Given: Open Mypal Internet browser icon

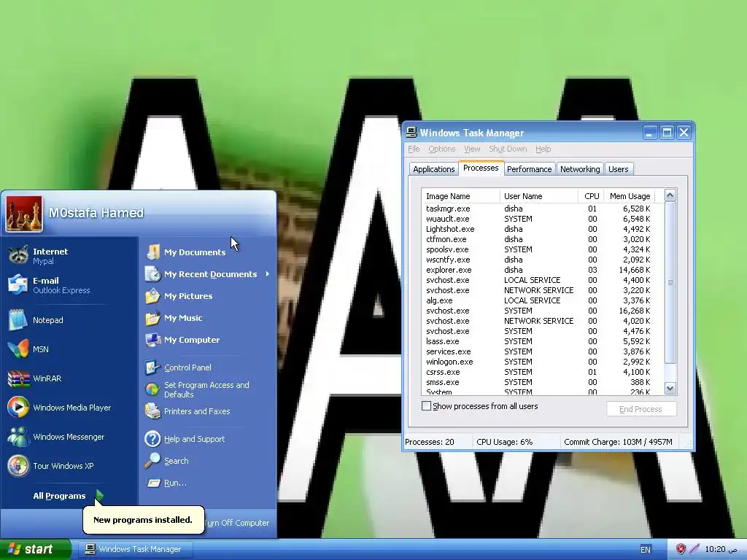Looking at the screenshot, I should pyautogui.click(x=18, y=255).
